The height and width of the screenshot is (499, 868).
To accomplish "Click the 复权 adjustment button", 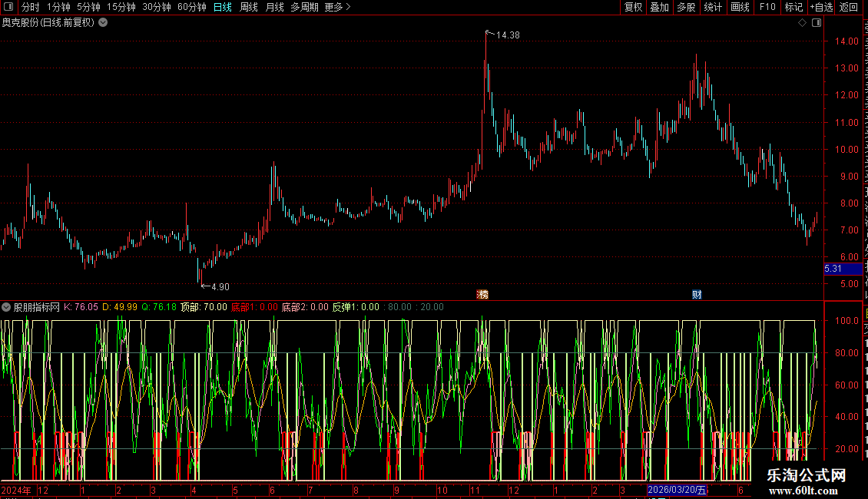I will 633,7.
